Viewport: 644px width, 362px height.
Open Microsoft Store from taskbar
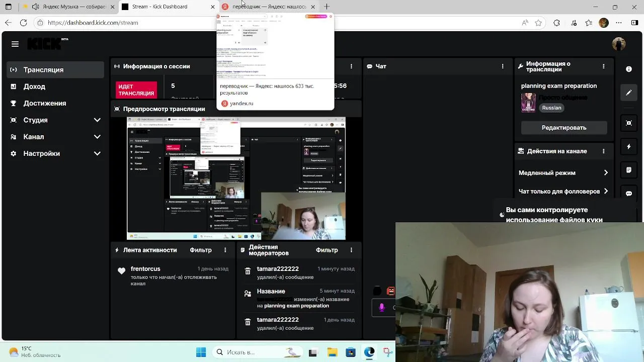[x=351, y=352]
